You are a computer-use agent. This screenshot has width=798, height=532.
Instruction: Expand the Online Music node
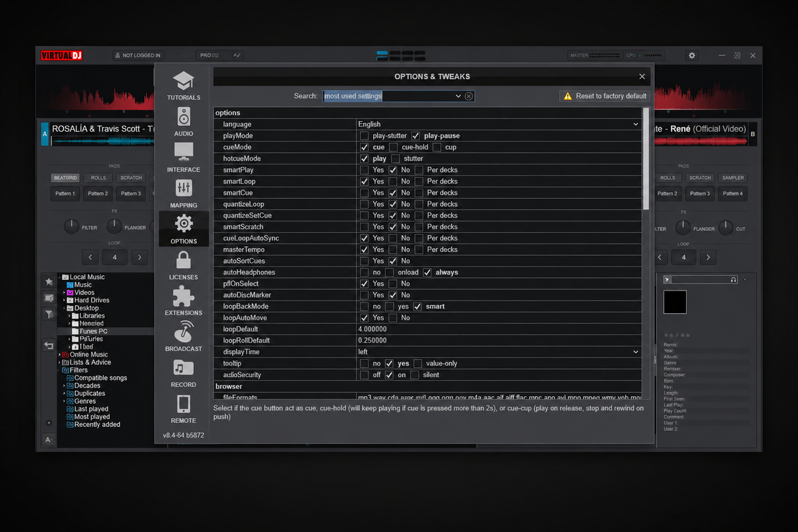(x=60, y=354)
